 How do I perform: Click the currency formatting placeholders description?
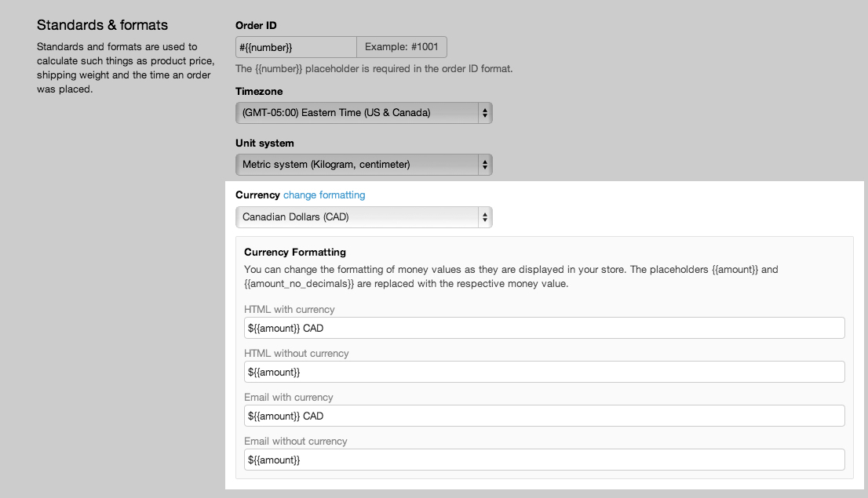tap(511, 277)
